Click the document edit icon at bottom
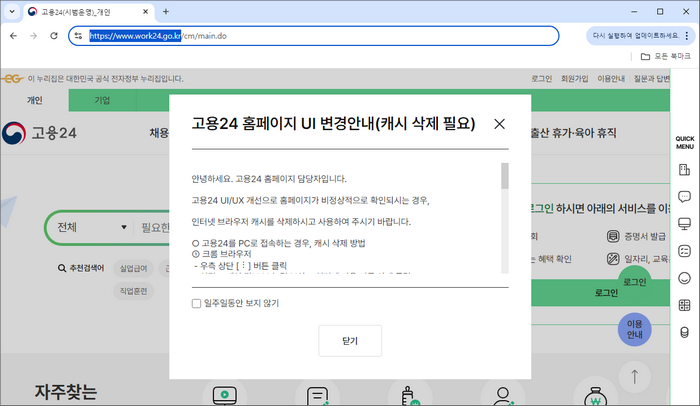 tap(317, 396)
